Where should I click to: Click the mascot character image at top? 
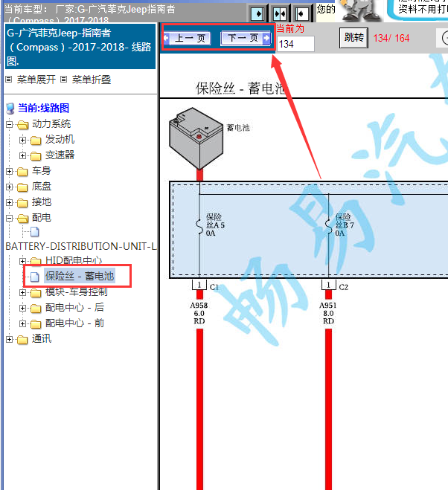[x=362, y=10]
